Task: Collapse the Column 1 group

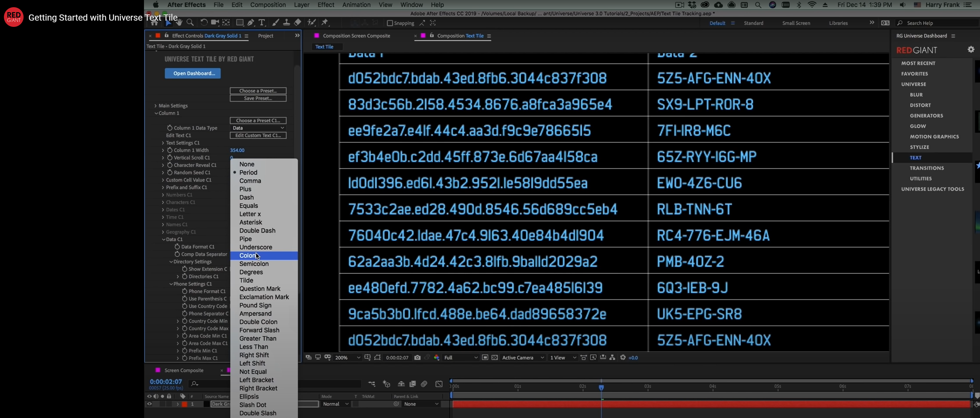Action: tap(156, 113)
